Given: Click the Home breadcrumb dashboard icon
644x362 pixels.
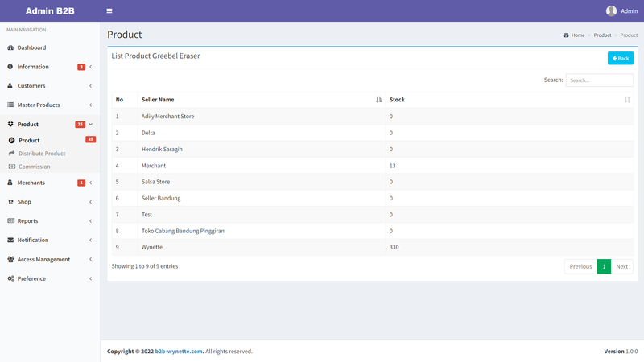Looking at the screenshot, I should pyautogui.click(x=566, y=35).
